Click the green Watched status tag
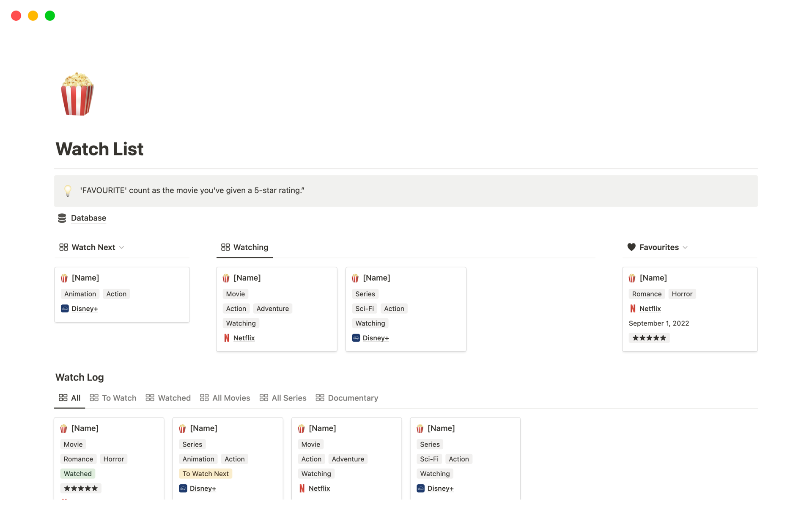The height and width of the screenshot is (508, 812). coord(78,474)
